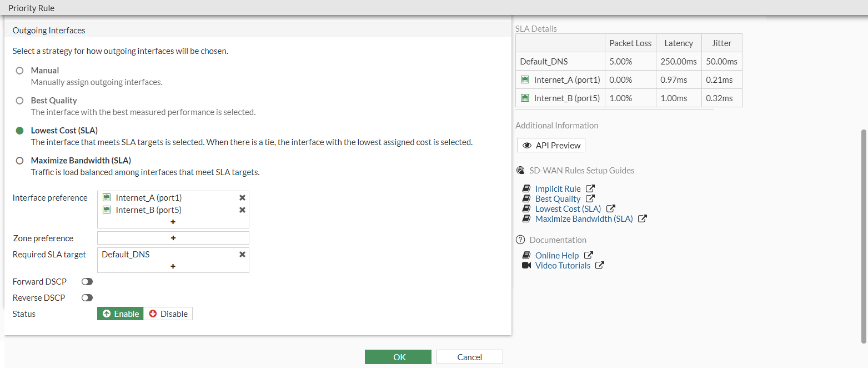Screen dimensions: 868x368
Task: Add a zone using the Zone preference plus
Action: click(173, 238)
